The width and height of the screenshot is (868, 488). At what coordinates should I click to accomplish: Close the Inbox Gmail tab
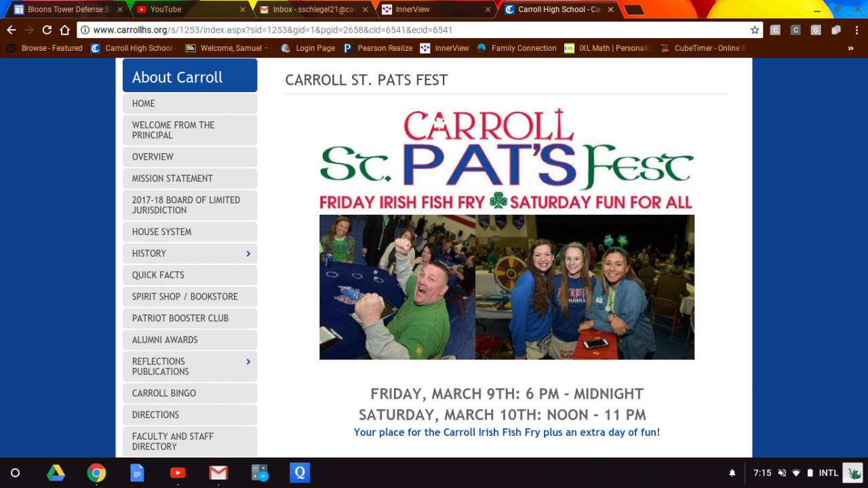(x=366, y=9)
